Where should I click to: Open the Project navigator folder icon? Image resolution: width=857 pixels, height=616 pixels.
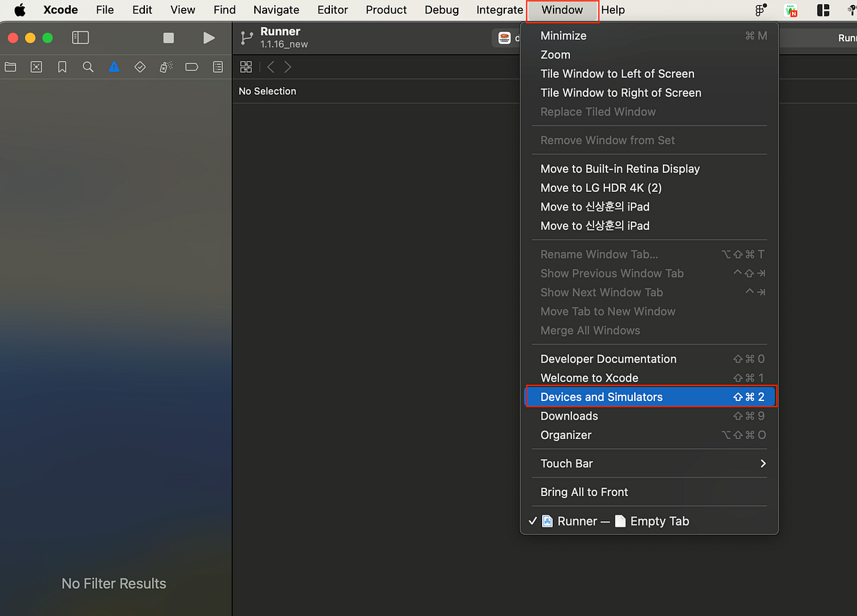pyautogui.click(x=10, y=66)
